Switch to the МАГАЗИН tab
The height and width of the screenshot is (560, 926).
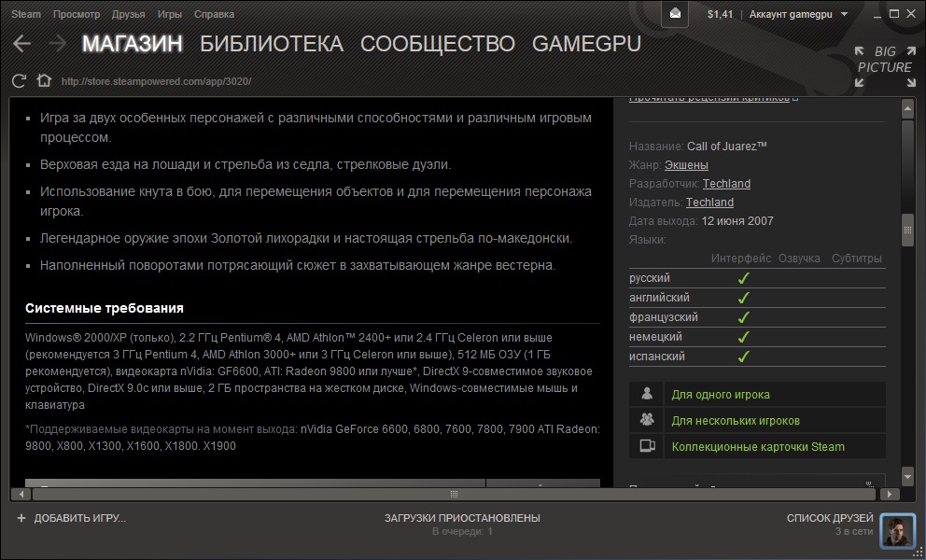click(133, 44)
